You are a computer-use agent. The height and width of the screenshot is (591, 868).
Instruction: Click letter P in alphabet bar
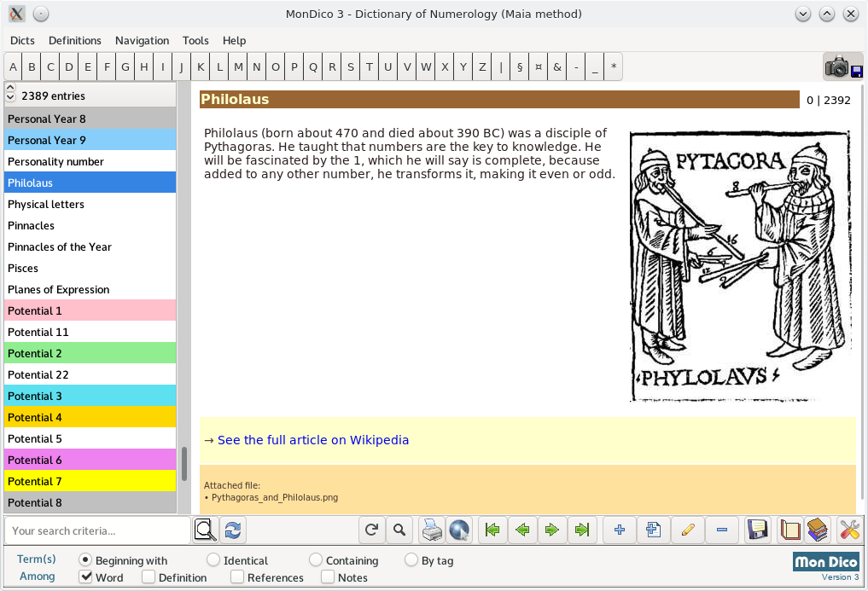tap(294, 67)
